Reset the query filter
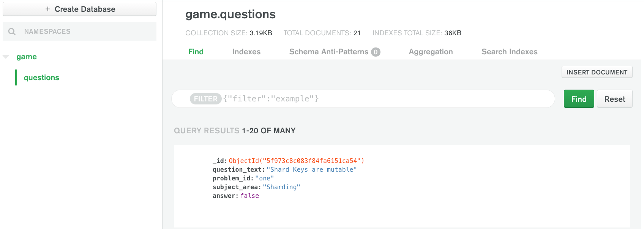 [x=614, y=99]
